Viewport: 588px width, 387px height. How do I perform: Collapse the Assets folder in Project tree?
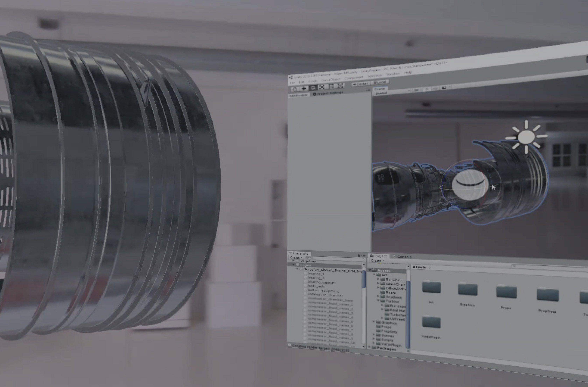370,270
